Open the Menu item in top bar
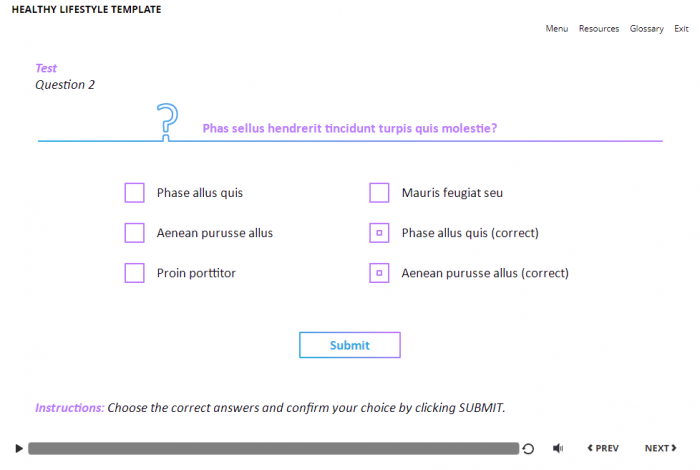700x470 pixels. (x=557, y=29)
